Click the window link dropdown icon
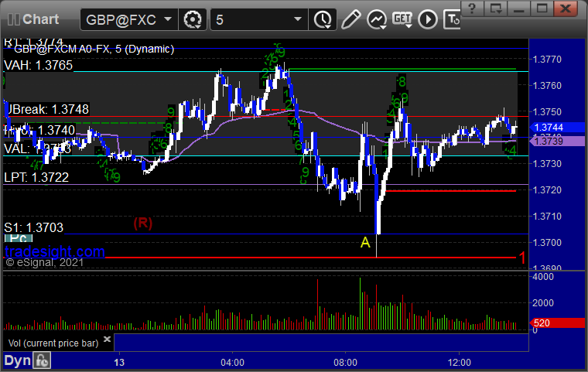The height and width of the screenshot is (372, 588). (495, 9)
